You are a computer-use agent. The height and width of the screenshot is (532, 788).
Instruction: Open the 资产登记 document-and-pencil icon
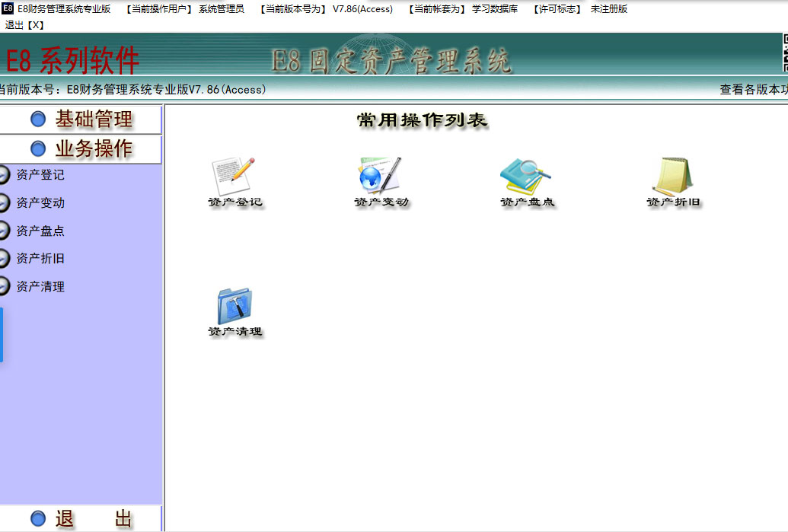(234, 176)
